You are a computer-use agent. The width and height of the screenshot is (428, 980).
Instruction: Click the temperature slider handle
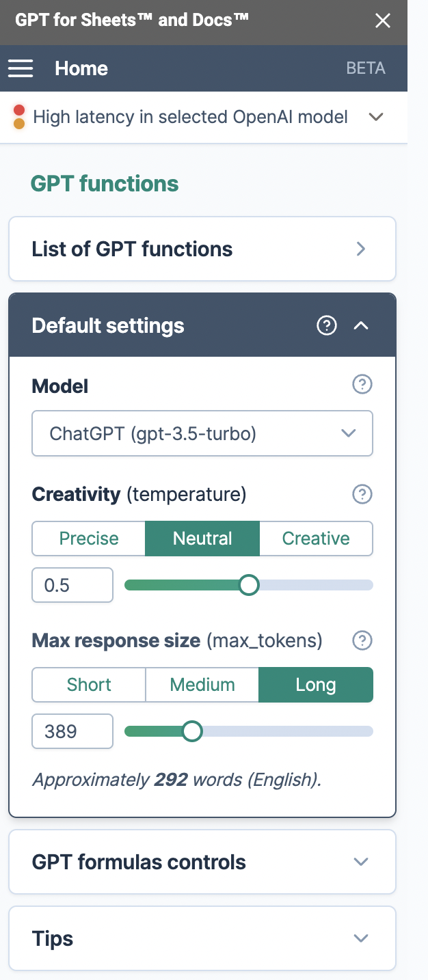coord(249,585)
